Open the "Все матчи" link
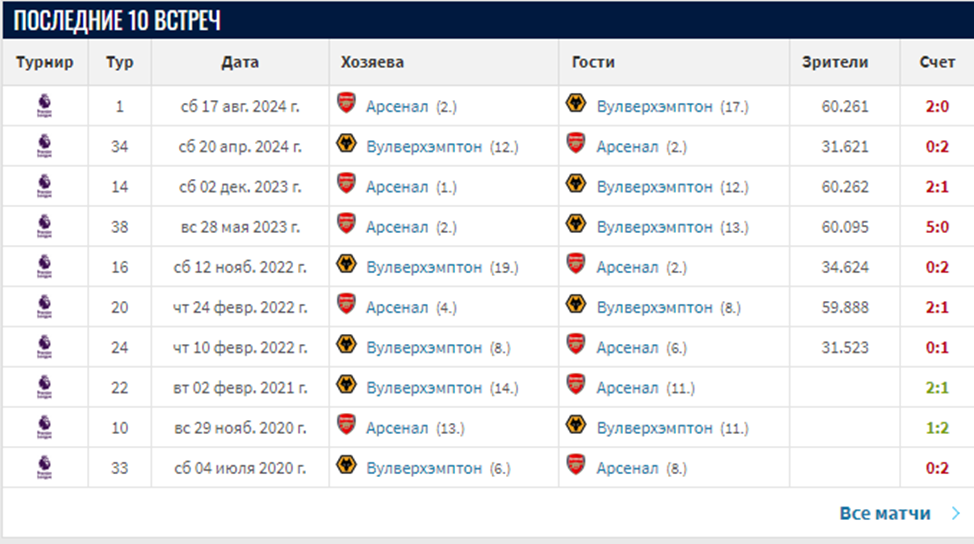 (885, 513)
